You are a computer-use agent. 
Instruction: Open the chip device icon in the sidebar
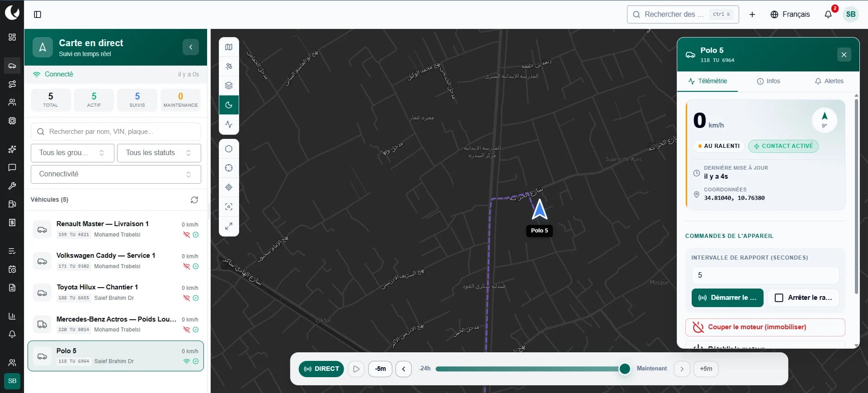click(12, 121)
